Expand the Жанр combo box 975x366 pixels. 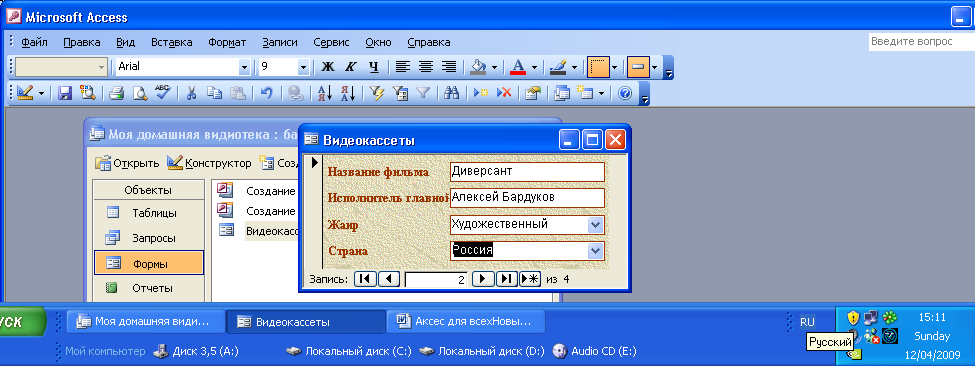click(595, 224)
